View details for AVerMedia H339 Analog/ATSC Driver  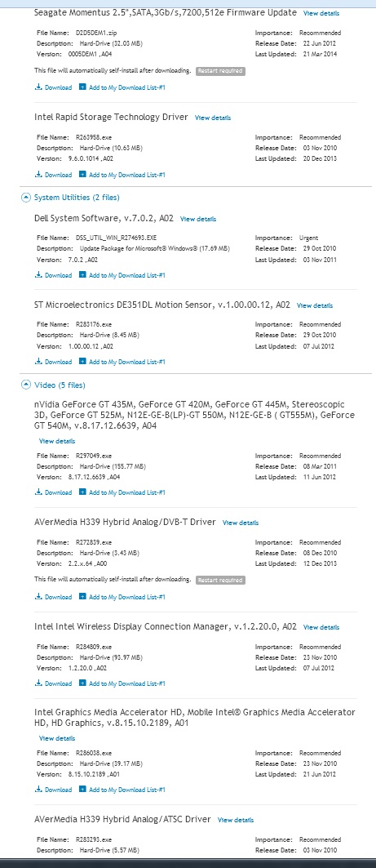[236, 820]
